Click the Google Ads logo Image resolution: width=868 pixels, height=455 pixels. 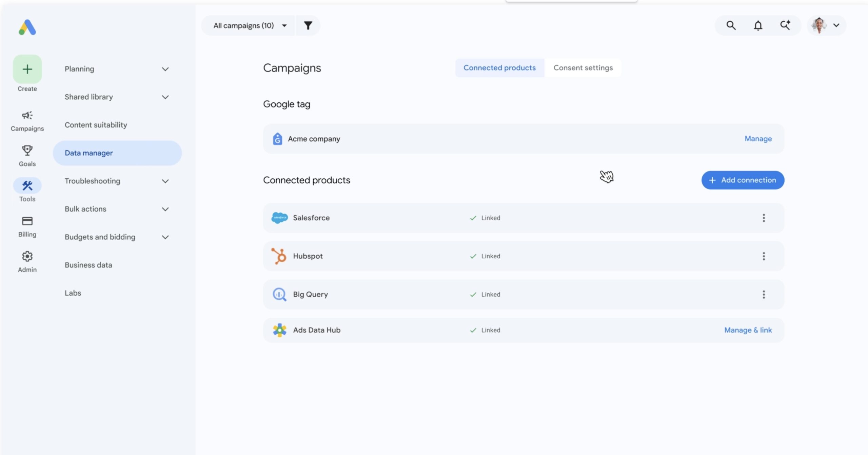click(x=27, y=27)
